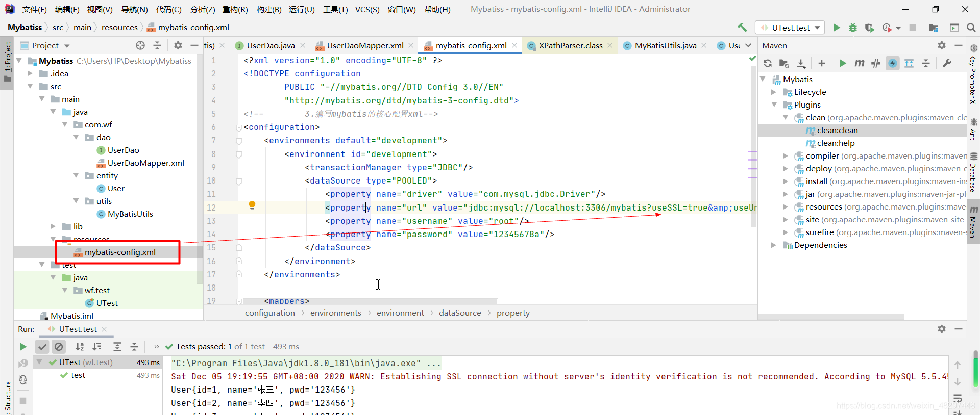The width and height of the screenshot is (980, 415).
Task: Open Maven settings wrench icon
Action: (x=947, y=63)
